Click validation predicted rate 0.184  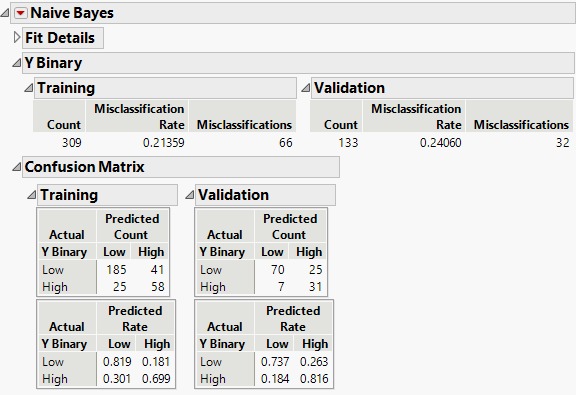(x=275, y=379)
